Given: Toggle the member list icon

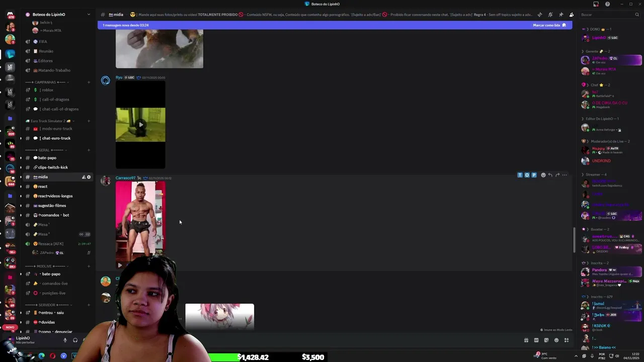Looking at the screenshot, I should coord(572,15).
